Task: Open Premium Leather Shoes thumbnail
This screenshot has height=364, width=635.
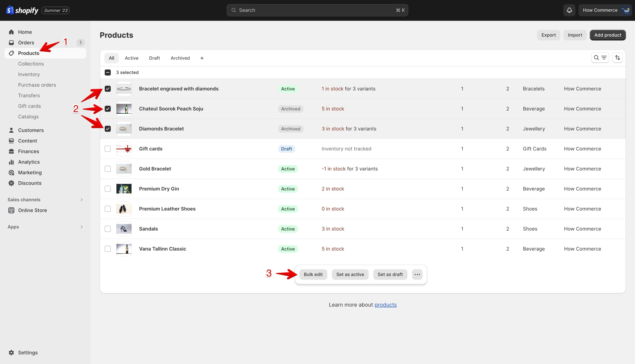Action: coord(124,209)
